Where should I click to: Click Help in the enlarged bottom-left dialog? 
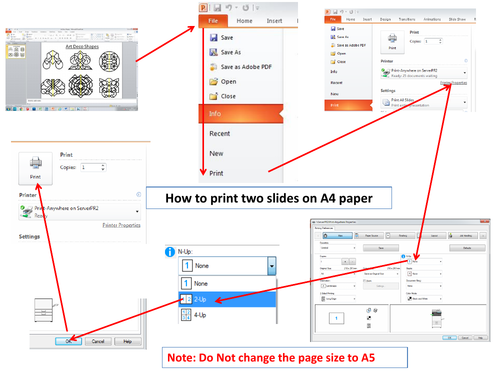[128, 341]
